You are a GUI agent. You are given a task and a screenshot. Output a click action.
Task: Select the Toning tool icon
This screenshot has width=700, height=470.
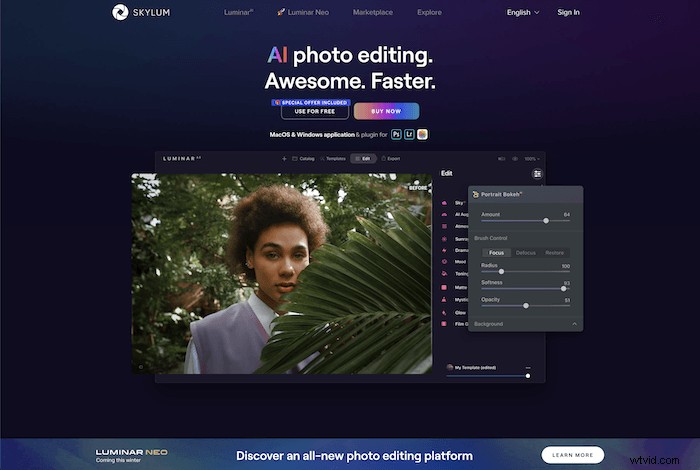[444, 273]
